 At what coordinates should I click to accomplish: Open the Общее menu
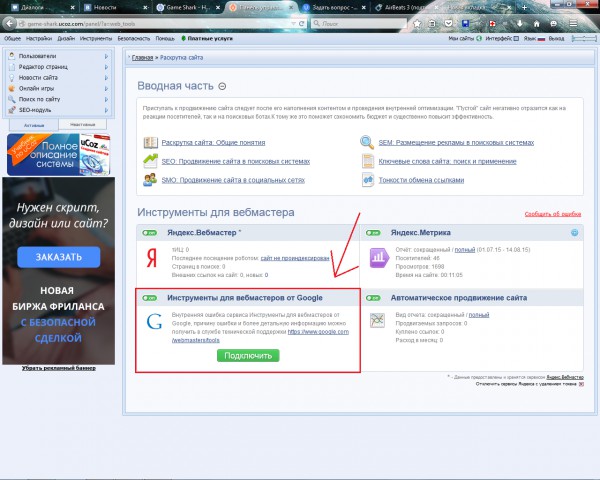(13, 39)
